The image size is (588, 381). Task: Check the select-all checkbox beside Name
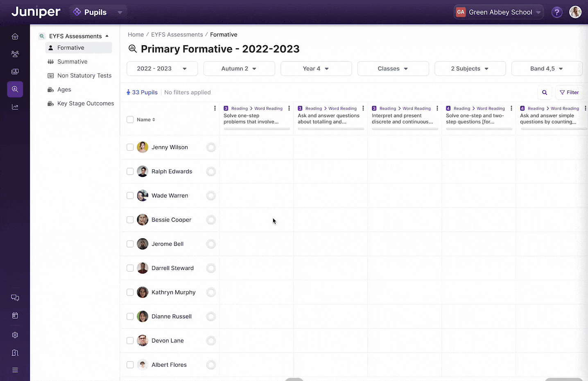click(x=130, y=120)
